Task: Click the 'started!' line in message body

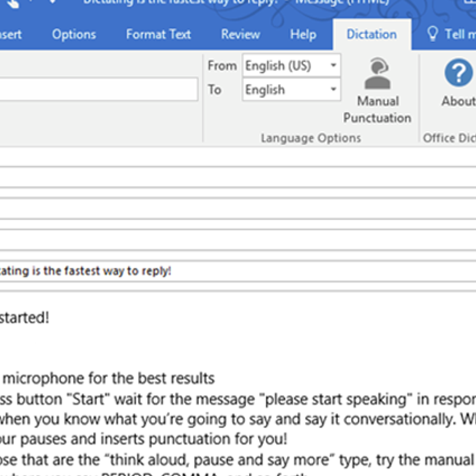Action: [x=24, y=318]
